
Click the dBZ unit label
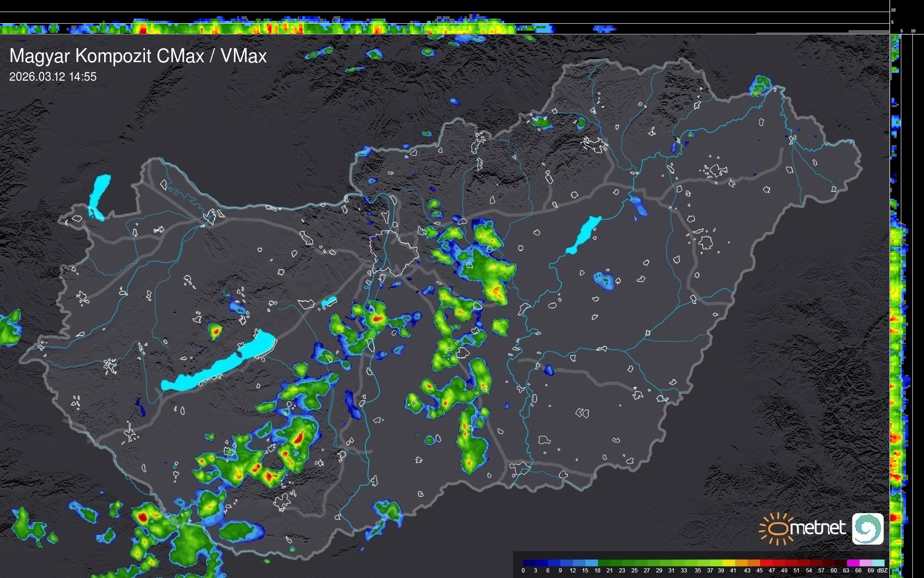click(882, 571)
